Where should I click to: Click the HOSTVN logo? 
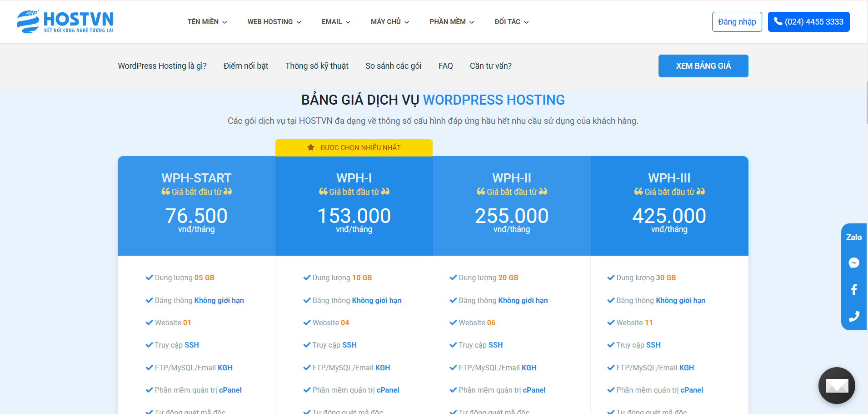(65, 21)
